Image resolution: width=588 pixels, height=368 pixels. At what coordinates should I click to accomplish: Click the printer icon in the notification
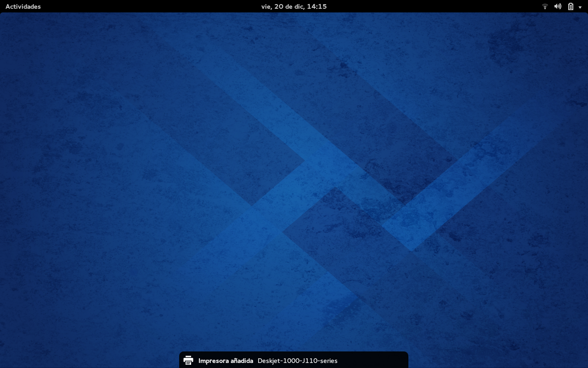[x=188, y=360]
